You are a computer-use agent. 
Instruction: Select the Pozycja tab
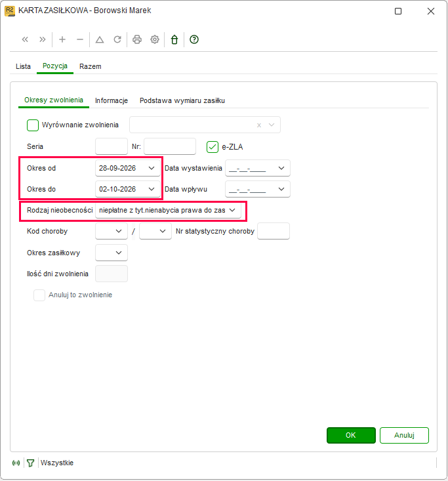point(55,66)
